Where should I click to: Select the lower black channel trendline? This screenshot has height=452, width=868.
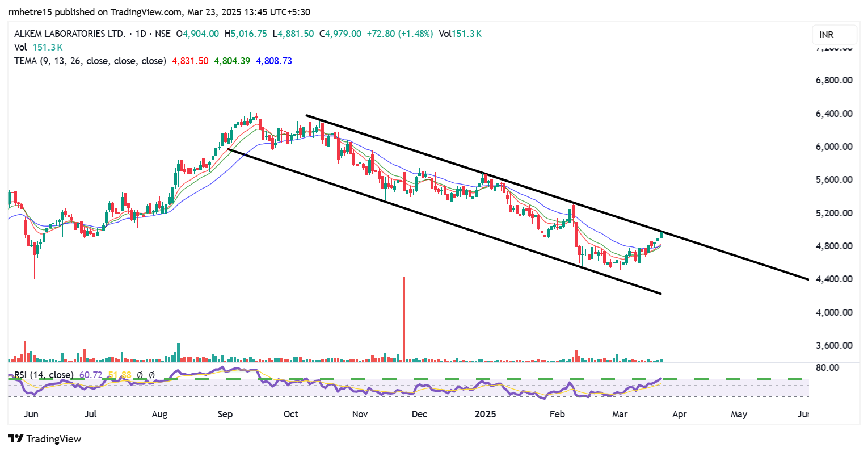[x=444, y=221]
